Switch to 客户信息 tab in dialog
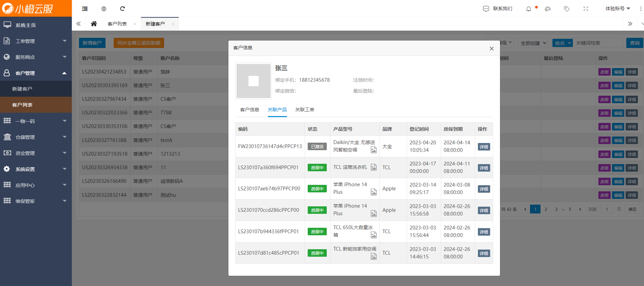Screen dimensions: 644x286 [249, 110]
